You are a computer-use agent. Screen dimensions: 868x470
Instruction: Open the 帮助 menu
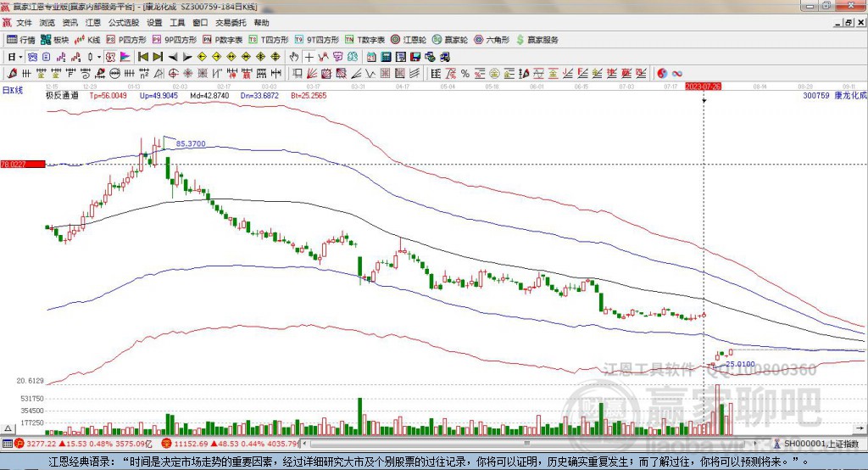point(261,23)
